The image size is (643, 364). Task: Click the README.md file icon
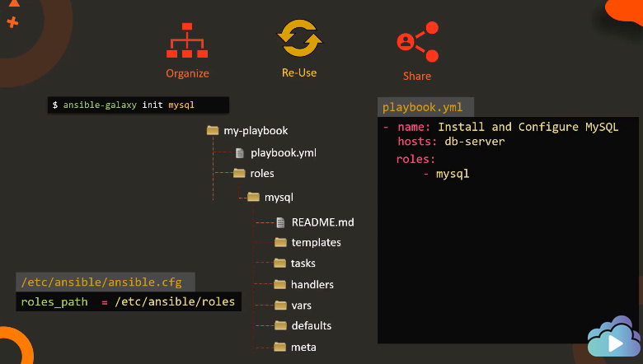(280, 222)
